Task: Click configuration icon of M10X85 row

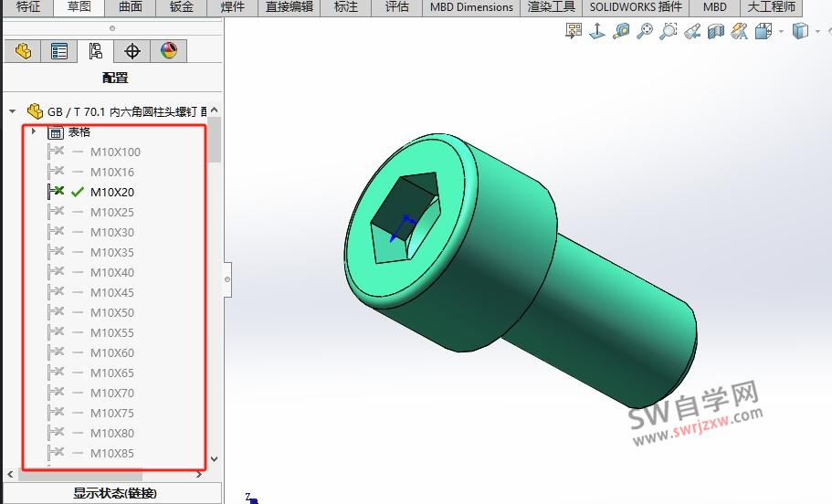Action: pyautogui.click(x=56, y=453)
